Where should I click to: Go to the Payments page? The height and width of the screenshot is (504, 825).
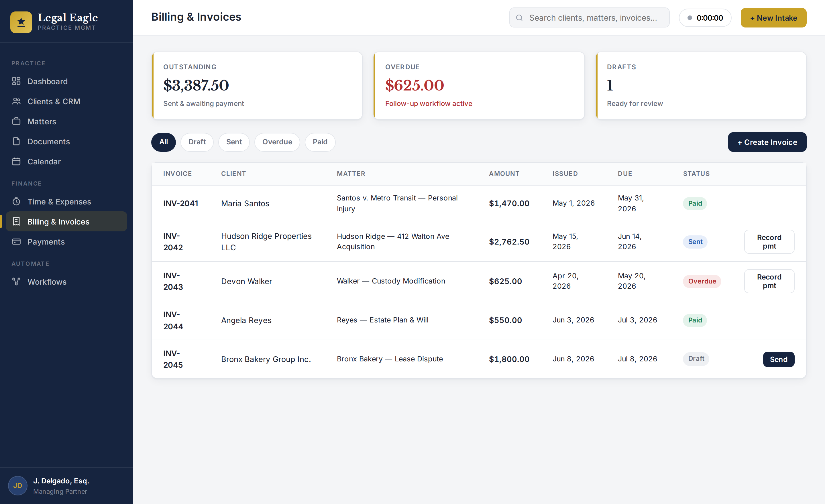(x=66, y=242)
